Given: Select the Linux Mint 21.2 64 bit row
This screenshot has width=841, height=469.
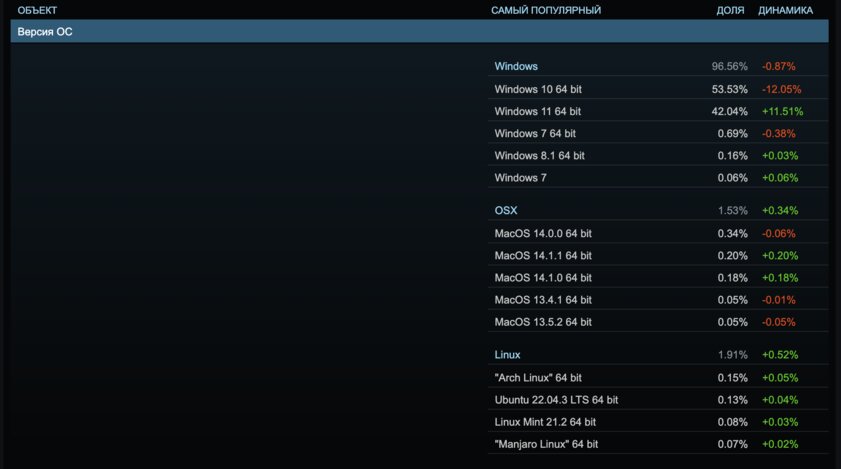Looking at the screenshot, I should [658, 422].
